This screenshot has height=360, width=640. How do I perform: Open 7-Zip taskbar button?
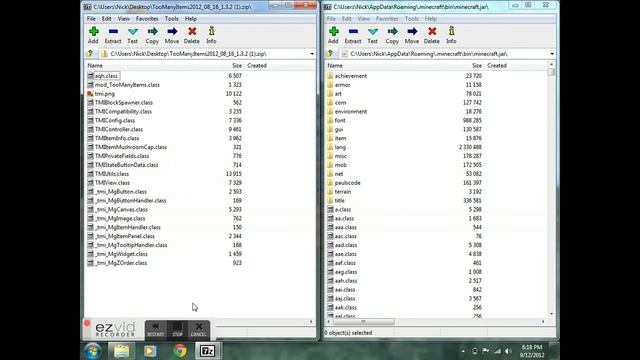click(207, 351)
